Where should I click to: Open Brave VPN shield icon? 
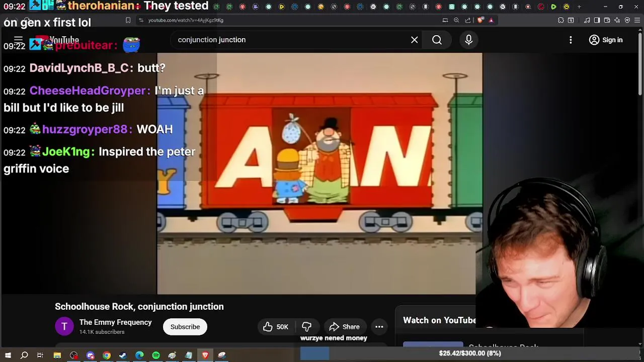pyautogui.click(x=627, y=20)
